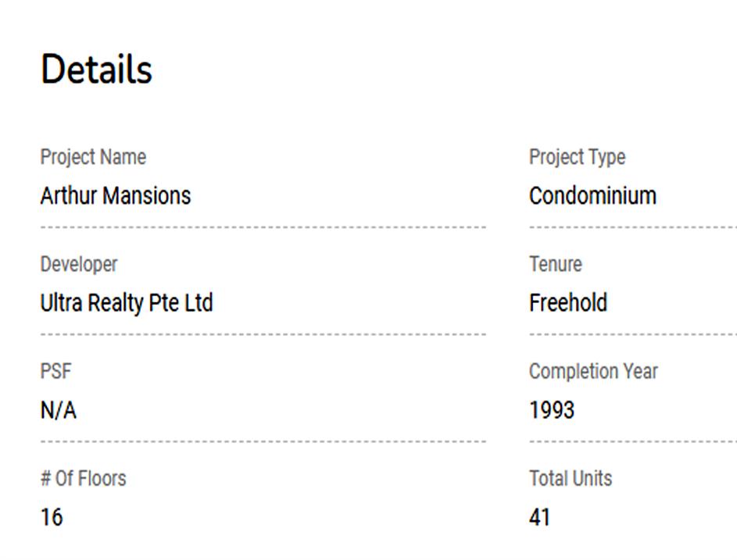Screen dimensions: 737x560
Task: Click the Project Type label
Action: [577, 157]
